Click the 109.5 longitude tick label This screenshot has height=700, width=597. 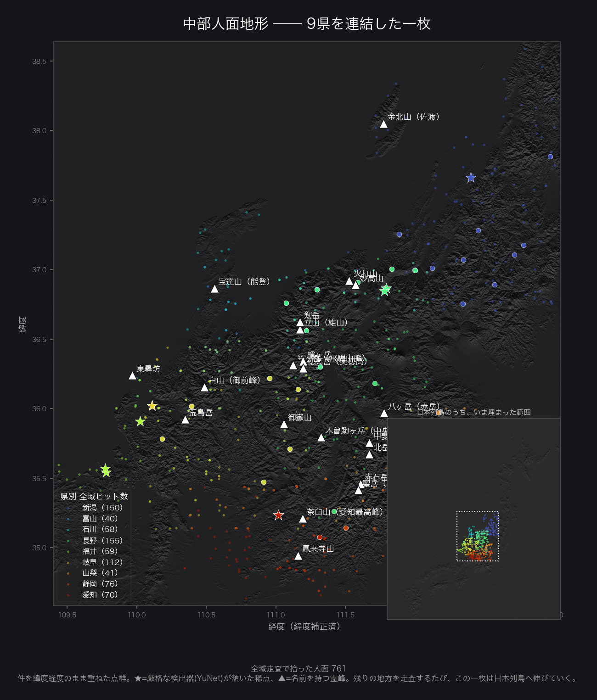68,615
